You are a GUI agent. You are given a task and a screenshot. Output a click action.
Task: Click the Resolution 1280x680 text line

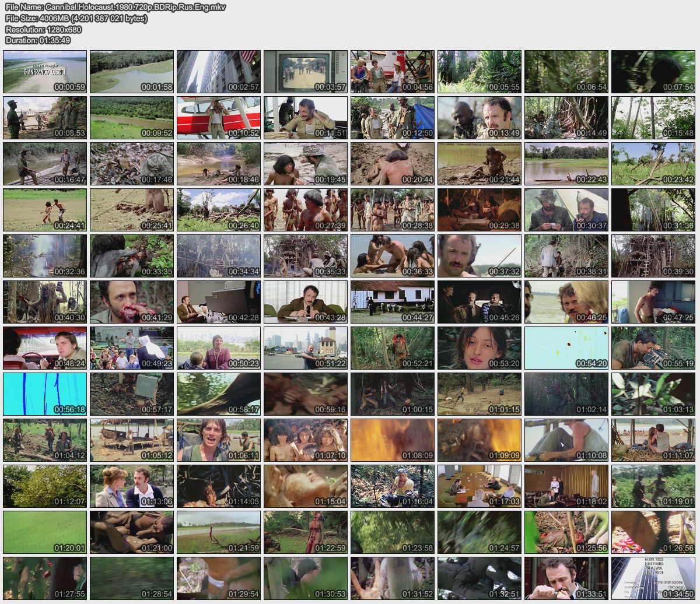44,29
